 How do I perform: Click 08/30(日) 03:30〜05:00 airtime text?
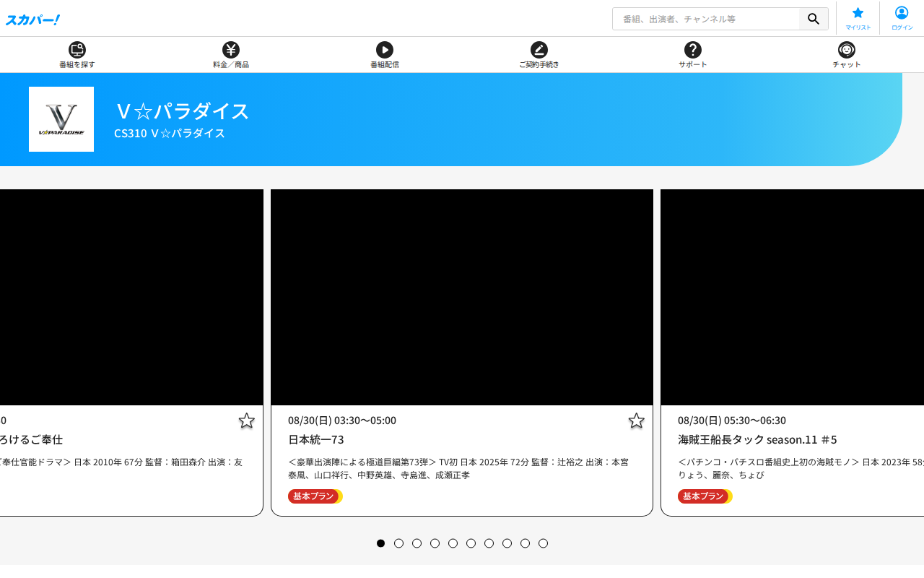coord(342,420)
